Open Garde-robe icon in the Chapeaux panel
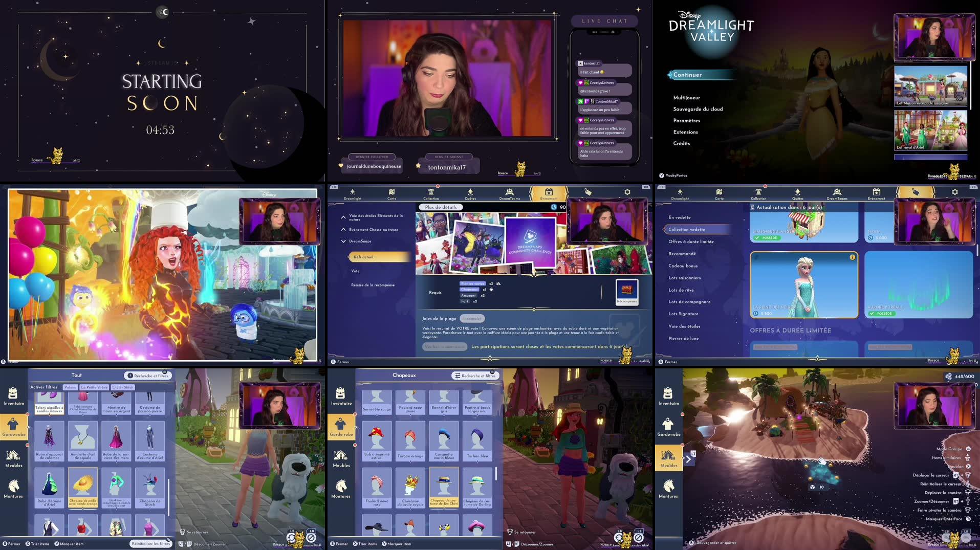This screenshot has height=550, width=980. 341,427
